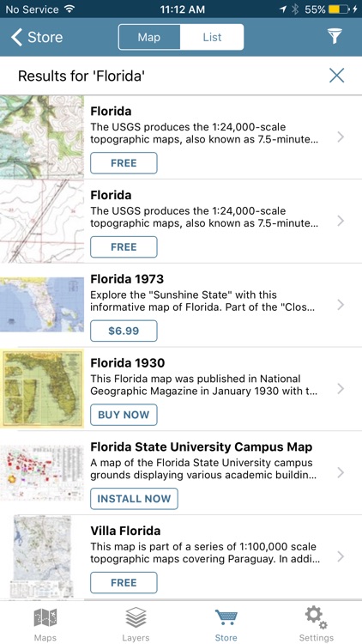Open Florida 1930 map thumbnail

(x=42, y=388)
